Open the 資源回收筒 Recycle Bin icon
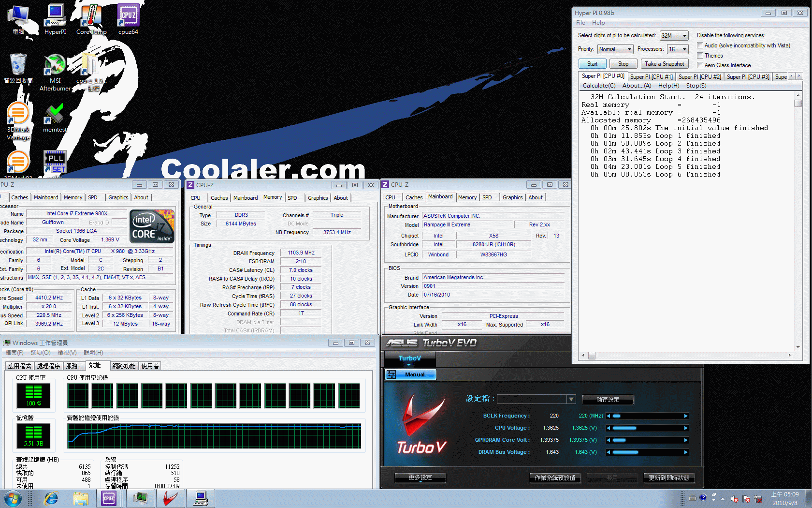This screenshot has width=812, height=508. pos(18,69)
